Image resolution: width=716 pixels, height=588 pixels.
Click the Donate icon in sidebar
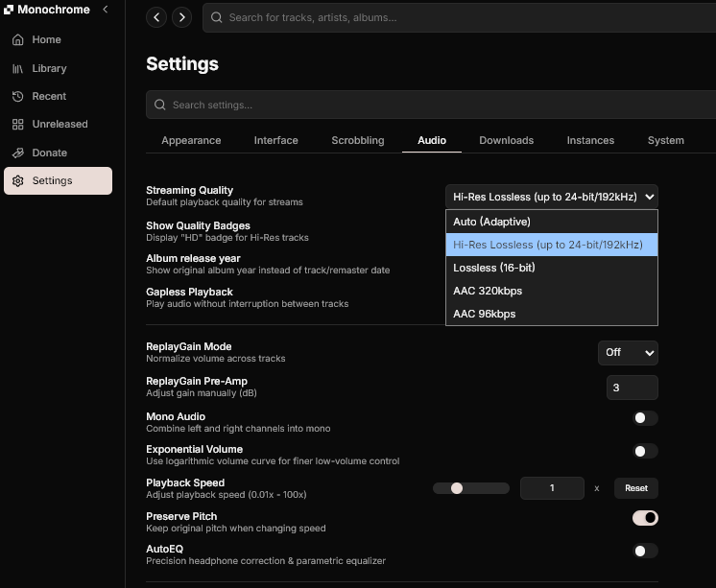18,153
